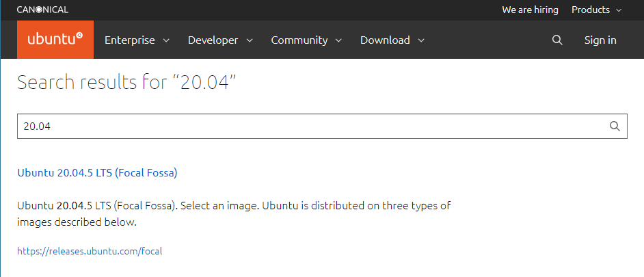Open the We are hiring link
The width and height of the screenshot is (644, 277).
[x=530, y=10]
